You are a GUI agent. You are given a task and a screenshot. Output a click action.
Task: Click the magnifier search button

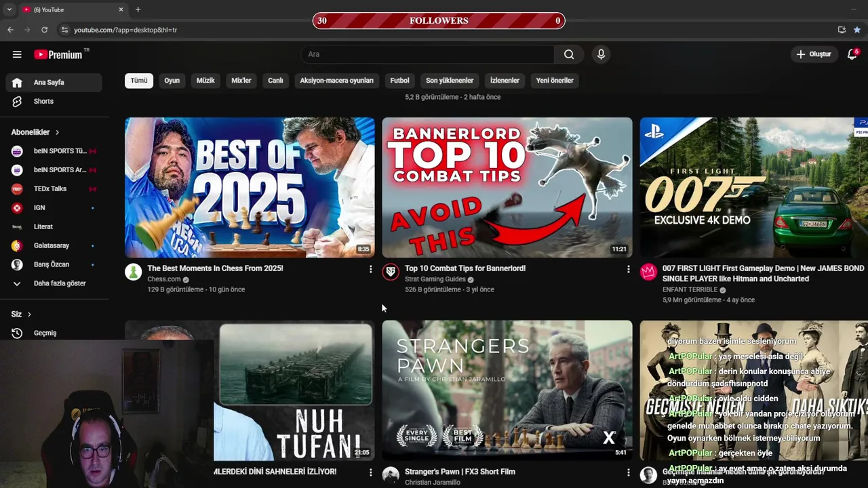[569, 54]
